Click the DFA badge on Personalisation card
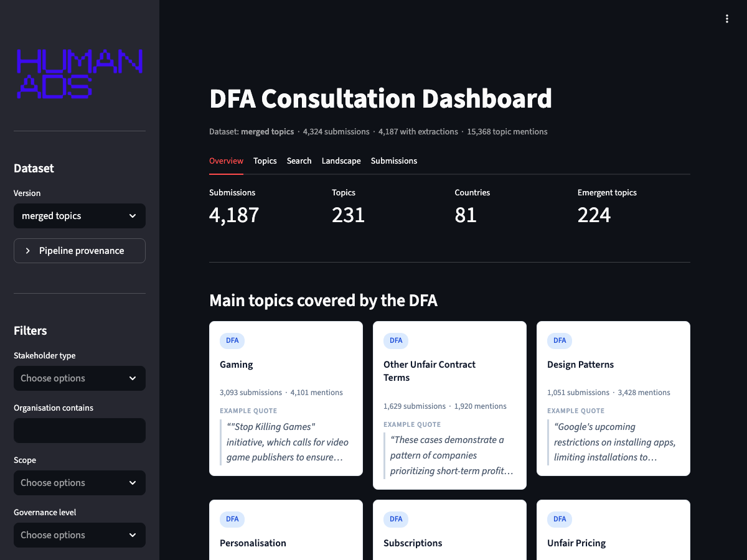The image size is (747, 560). coord(232,519)
